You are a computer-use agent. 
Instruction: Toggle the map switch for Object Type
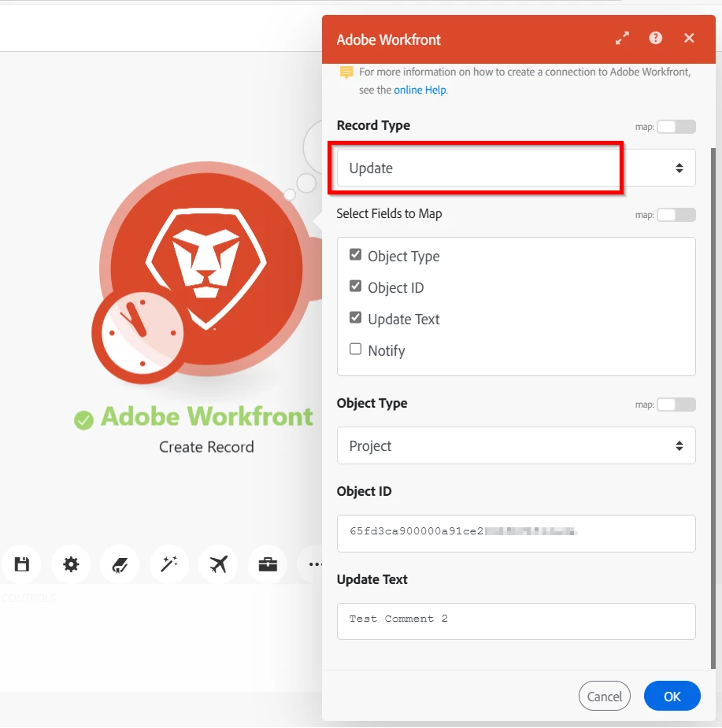676,405
